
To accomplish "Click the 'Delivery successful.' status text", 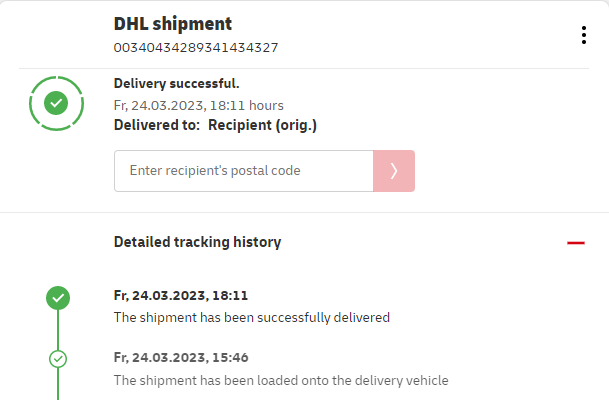I will click(x=177, y=84).
